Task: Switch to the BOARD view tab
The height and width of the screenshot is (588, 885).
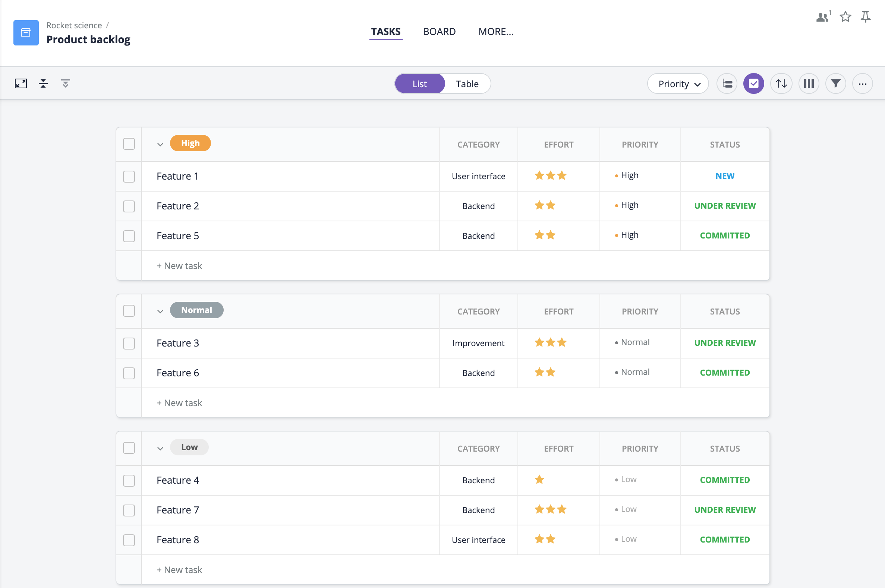Action: 439,32
